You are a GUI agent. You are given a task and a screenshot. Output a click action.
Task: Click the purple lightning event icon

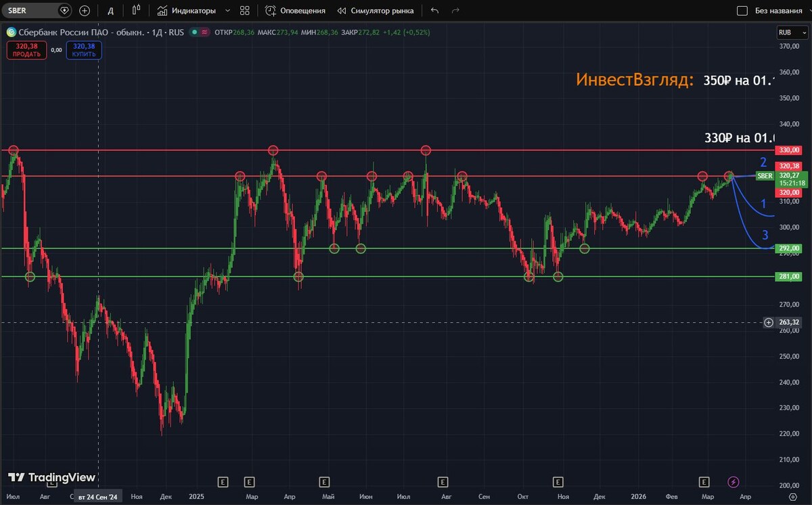[x=734, y=482]
